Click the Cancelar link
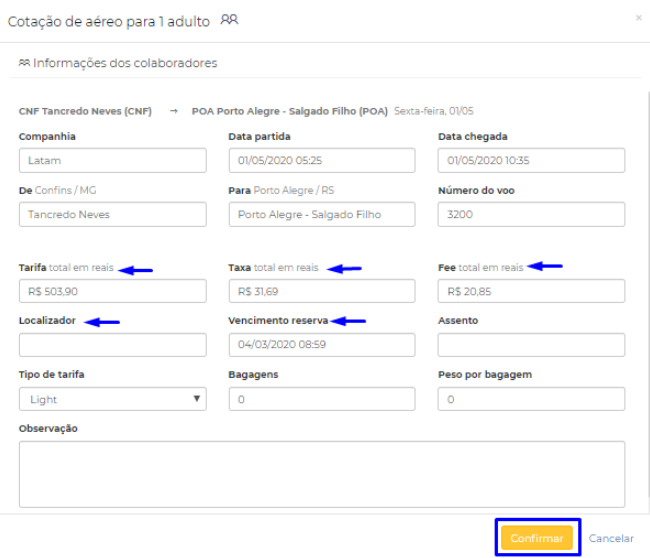This screenshot has height=558, width=650. tap(611, 538)
